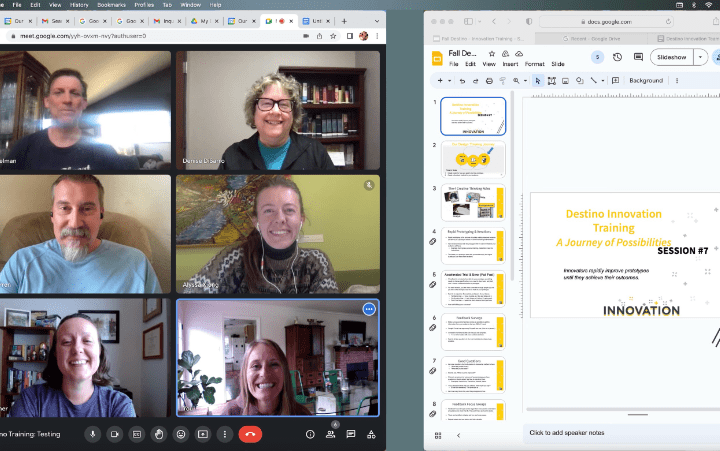Open the emoji reactions button in Meet

click(181, 434)
